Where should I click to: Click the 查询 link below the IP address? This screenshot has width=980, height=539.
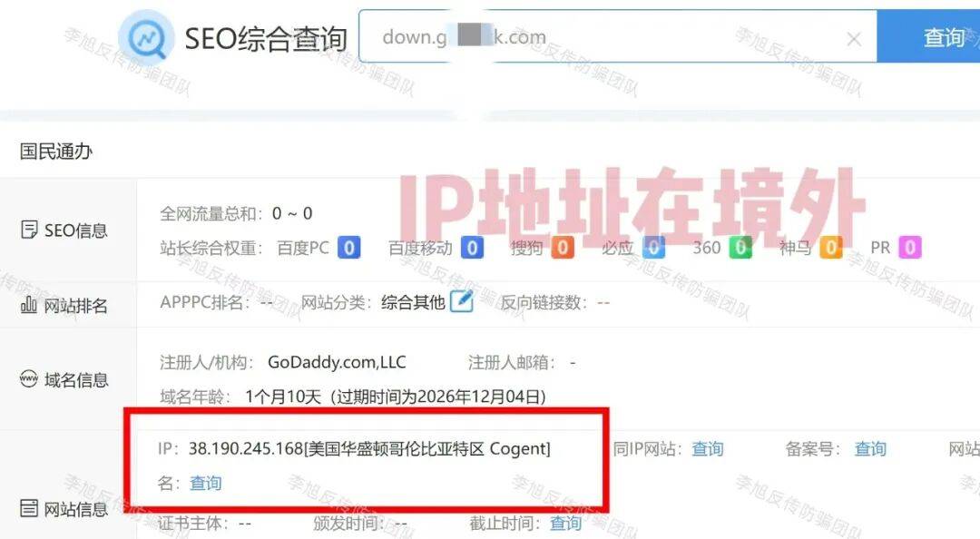pyautogui.click(x=206, y=483)
